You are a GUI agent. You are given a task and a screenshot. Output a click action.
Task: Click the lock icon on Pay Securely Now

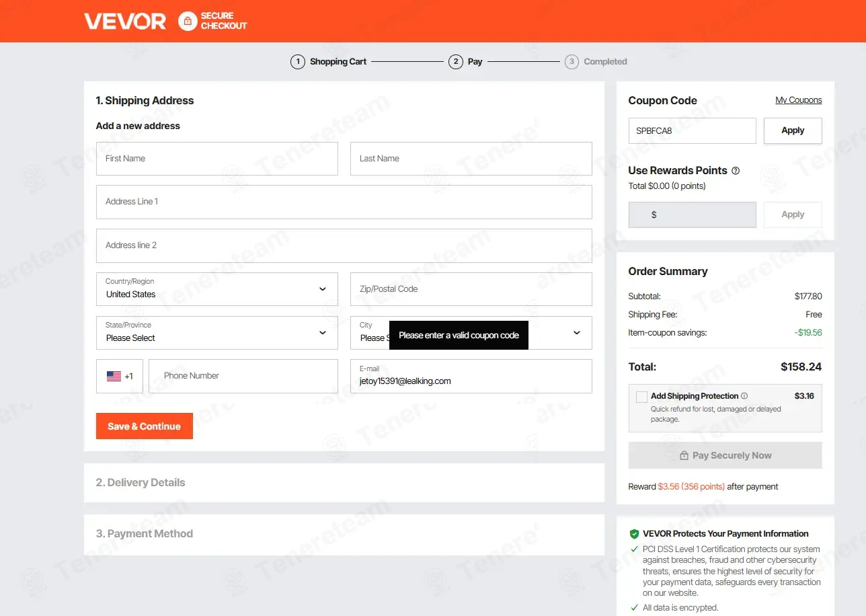coord(684,455)
